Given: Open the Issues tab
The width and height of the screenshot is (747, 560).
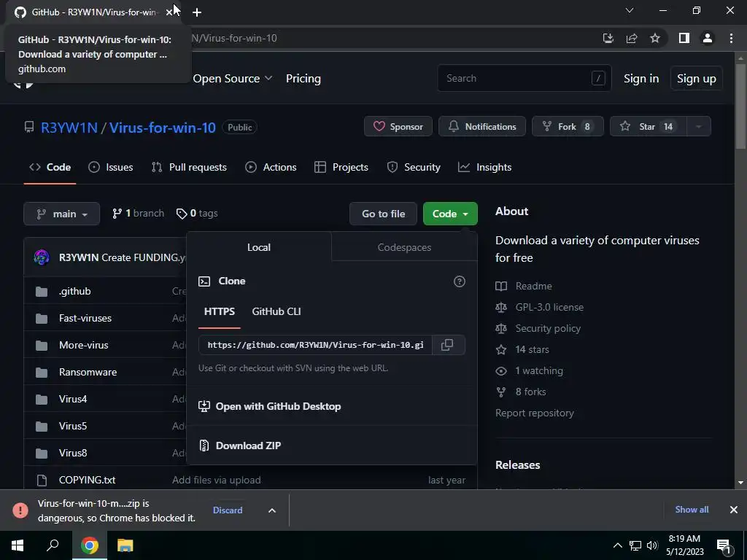Looking at the screenshot, I should pyautogui.click(x=111, y=167).
